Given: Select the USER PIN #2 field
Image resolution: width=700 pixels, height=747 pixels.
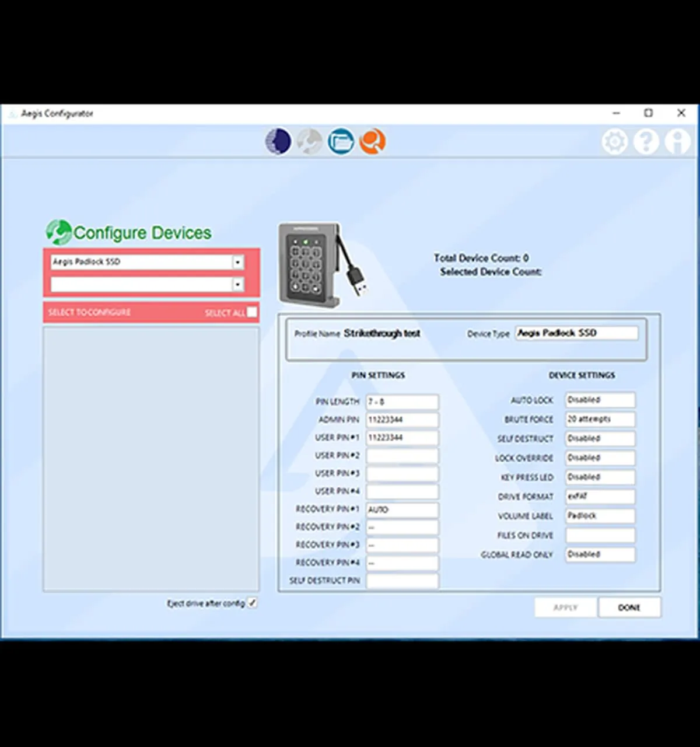Looking at the screenshot, I should click(402, 456).
